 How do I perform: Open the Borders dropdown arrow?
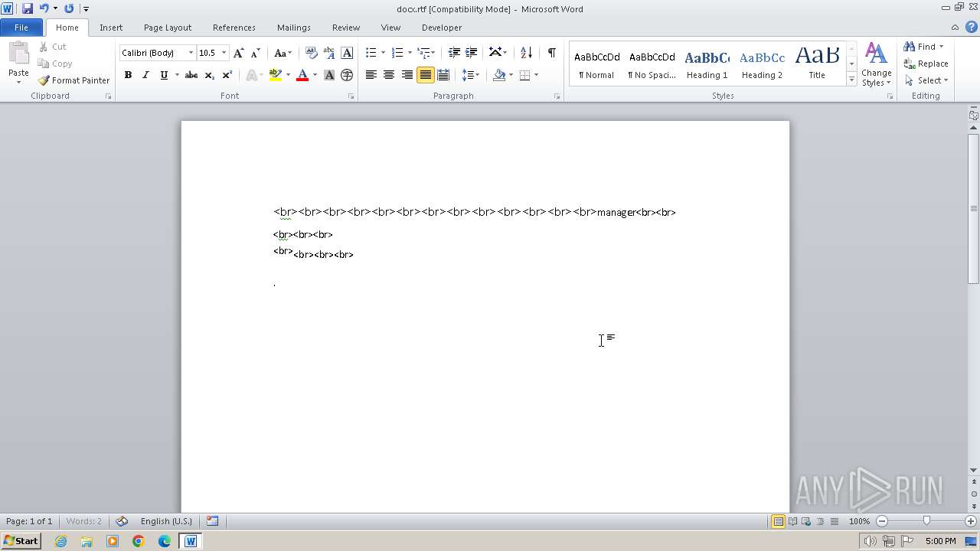point(536,75)
